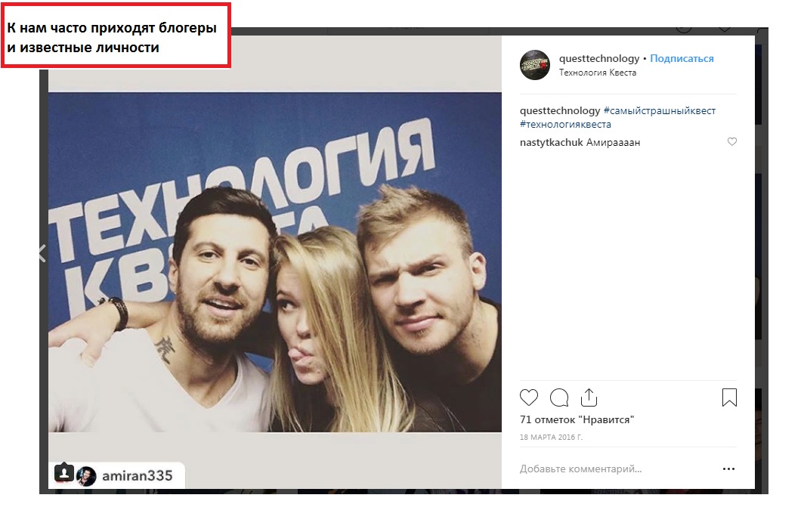Open the #самыйстрашныйквест hashtag

pyautogui.click(x=660, y=111)
